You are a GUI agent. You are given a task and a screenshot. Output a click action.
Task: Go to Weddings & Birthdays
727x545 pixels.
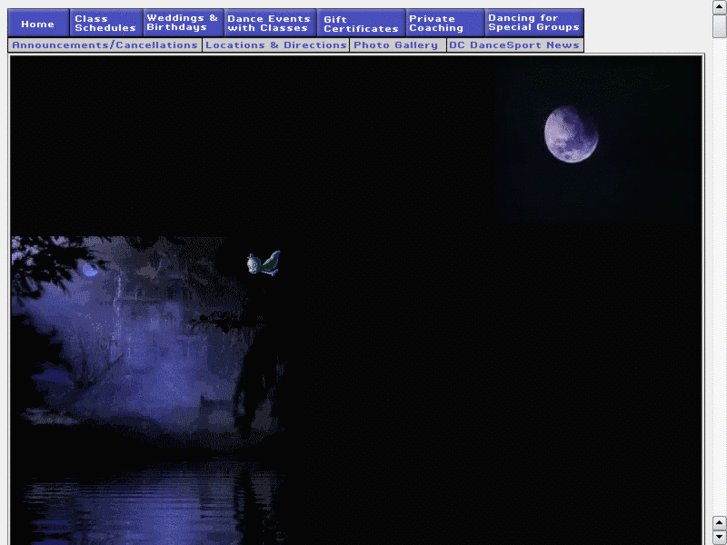(x=183, y=23)
